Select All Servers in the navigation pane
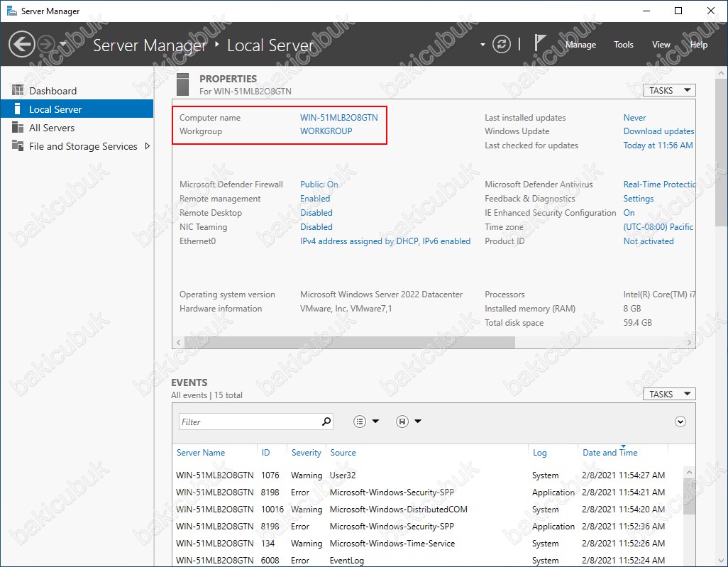This screenshot has height=567, width=728. pyautogui.click(x=77, y=128)
